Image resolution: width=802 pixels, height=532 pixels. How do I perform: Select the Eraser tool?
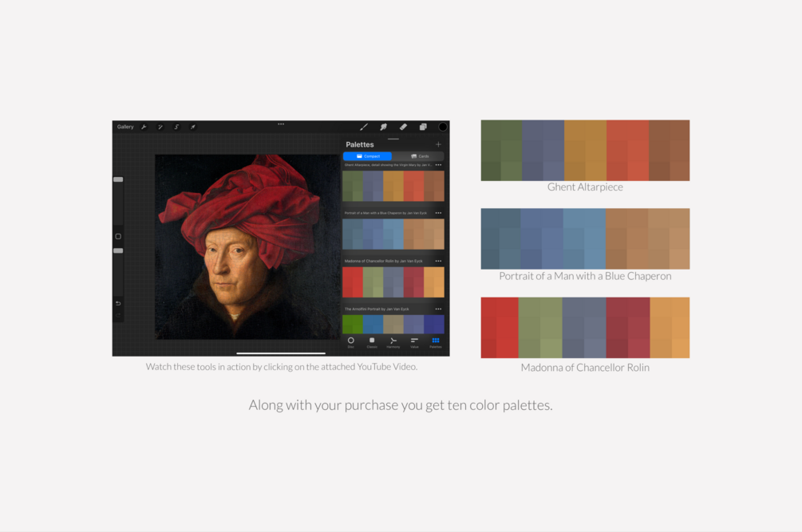pos(403,127)
